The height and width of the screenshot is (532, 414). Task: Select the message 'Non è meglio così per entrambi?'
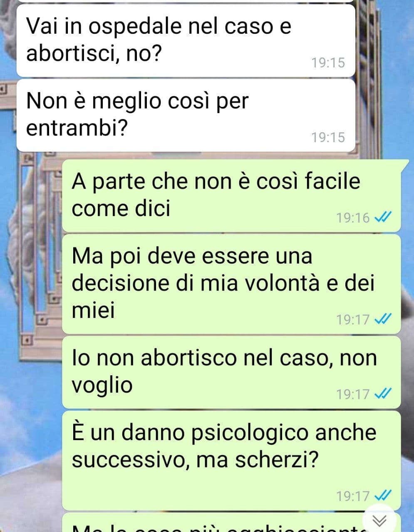pyautogui.click(x=186, y=115)
